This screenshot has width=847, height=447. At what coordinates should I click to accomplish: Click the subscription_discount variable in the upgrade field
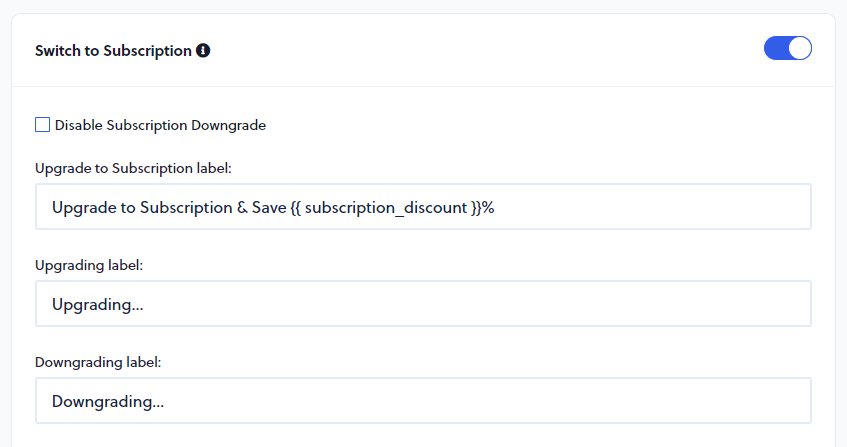coord(386,206)
